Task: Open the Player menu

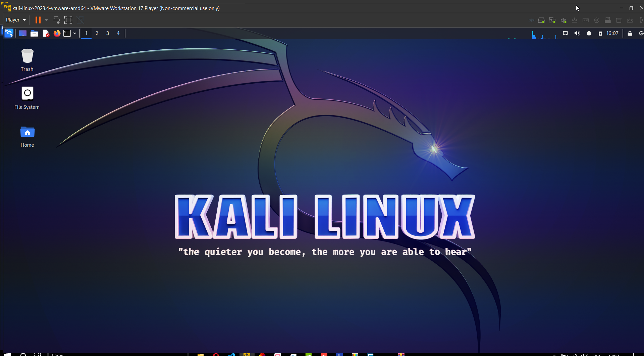Action: (16, 20)
